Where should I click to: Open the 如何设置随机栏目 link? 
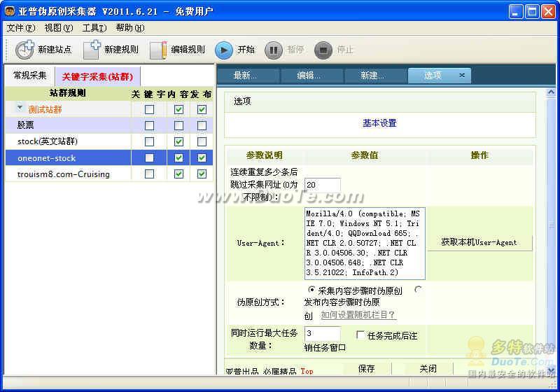click(x=358, y=315)
